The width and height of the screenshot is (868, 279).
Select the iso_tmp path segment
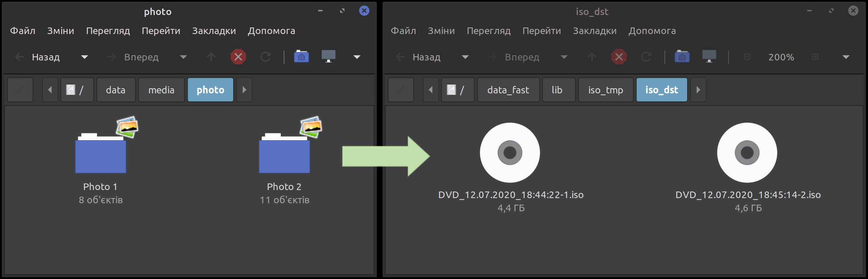(606, 90)
